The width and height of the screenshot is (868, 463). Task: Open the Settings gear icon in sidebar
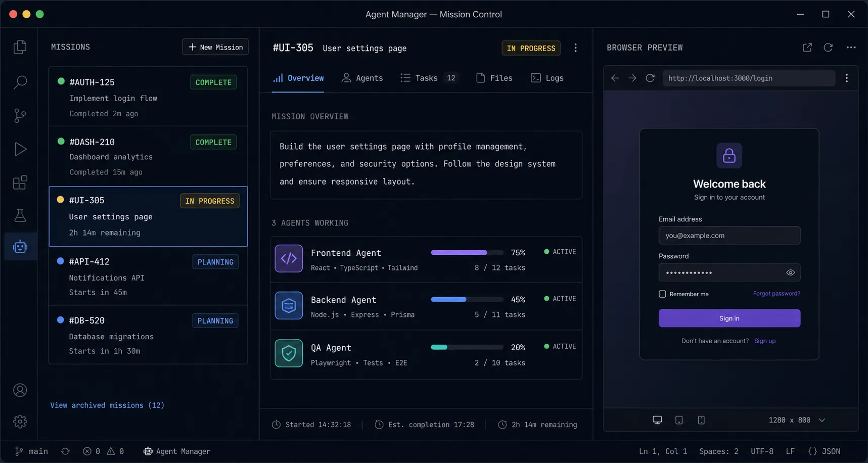pyautogui.click(x=20, y=422)
